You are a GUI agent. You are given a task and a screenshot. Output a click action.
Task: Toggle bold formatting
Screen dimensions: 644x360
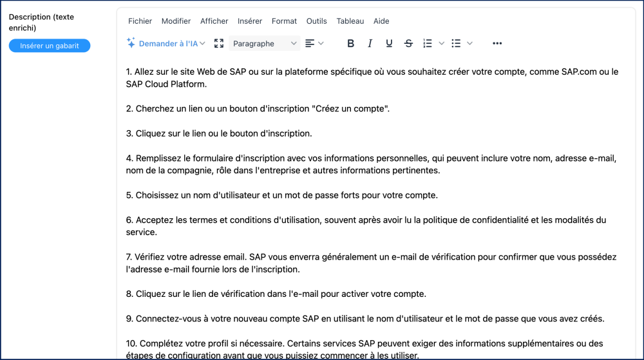(350, 44)
